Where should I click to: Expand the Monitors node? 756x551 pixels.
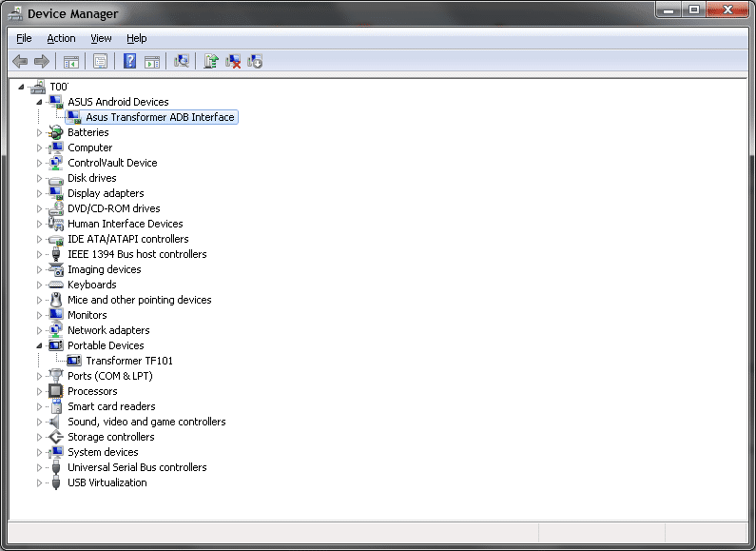(39, 315)
